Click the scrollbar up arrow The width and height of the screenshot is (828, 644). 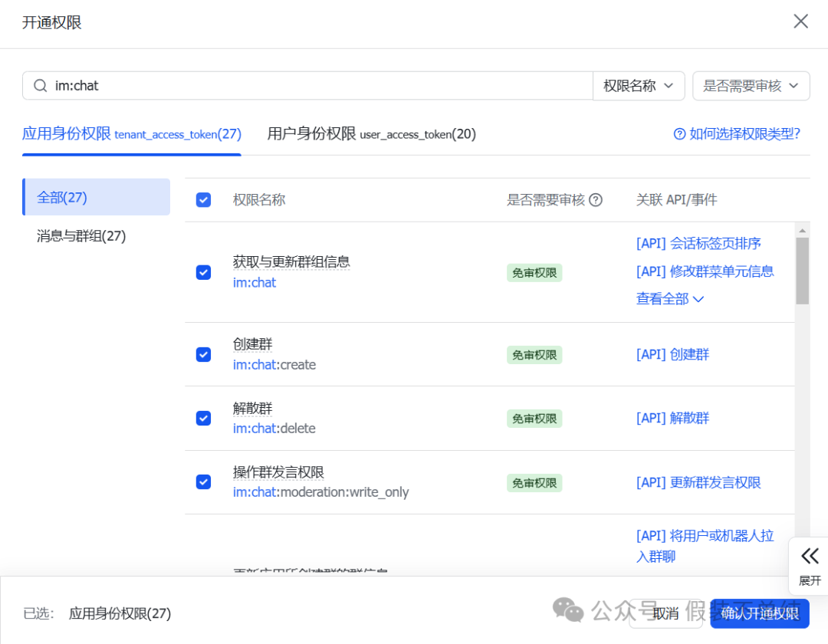tap(802, 231)
